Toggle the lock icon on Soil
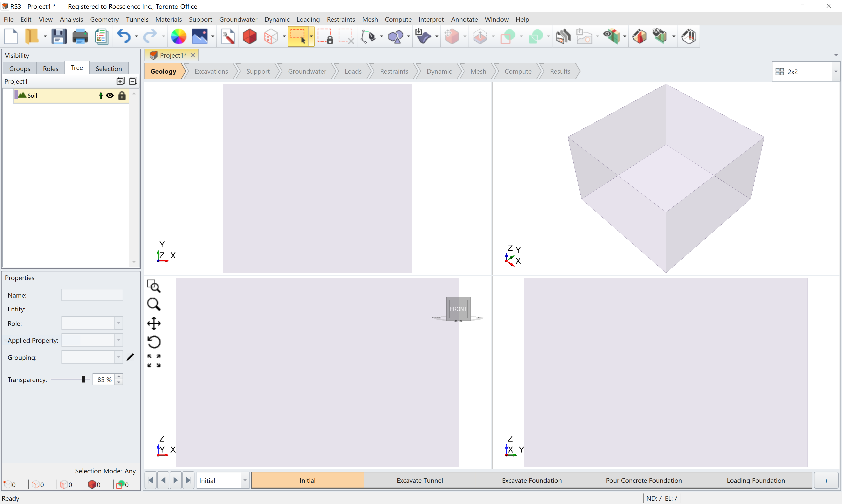The width and height of the screenshot is (842, 504). (122, 96)
